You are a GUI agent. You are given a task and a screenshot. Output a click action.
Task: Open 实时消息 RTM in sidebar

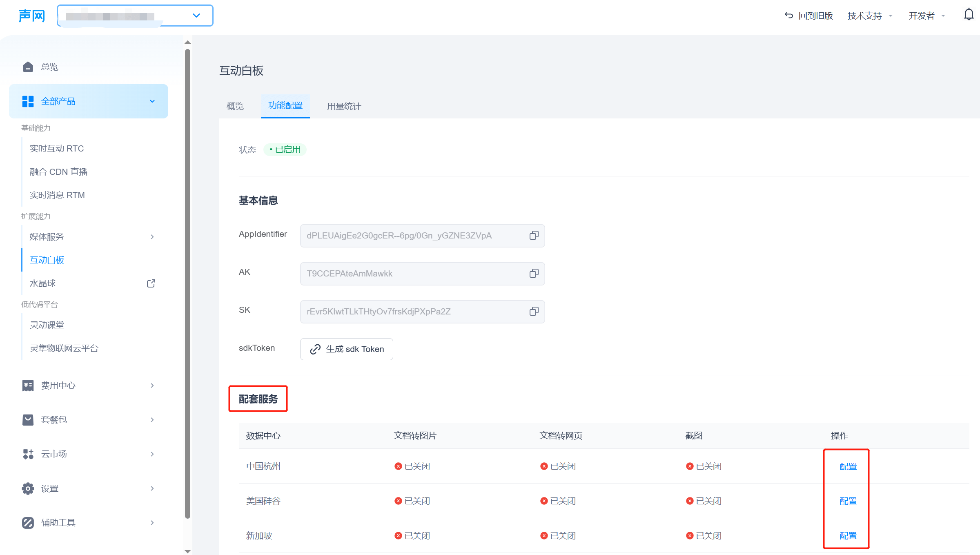tap(57, 195)
